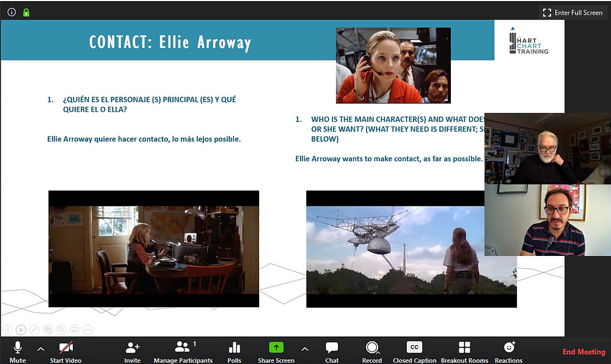Click End Meeting
611x364 pixels.
click(584, 352)
